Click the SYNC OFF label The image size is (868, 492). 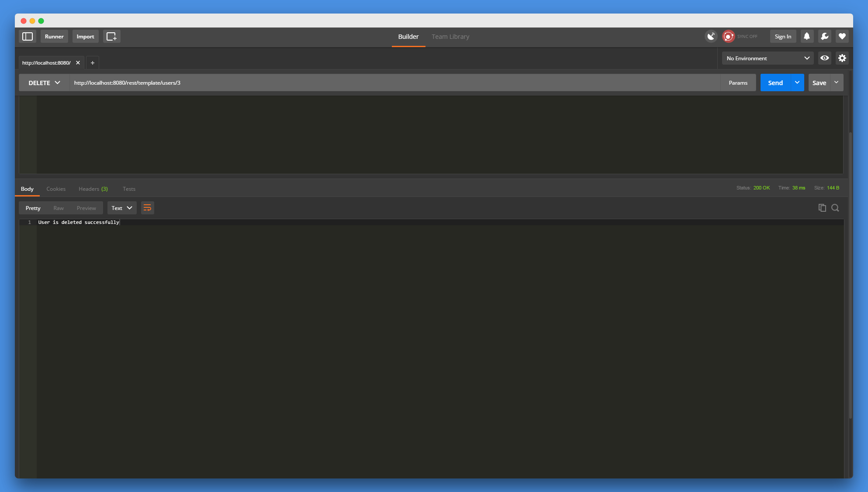(x=747, y=37)
